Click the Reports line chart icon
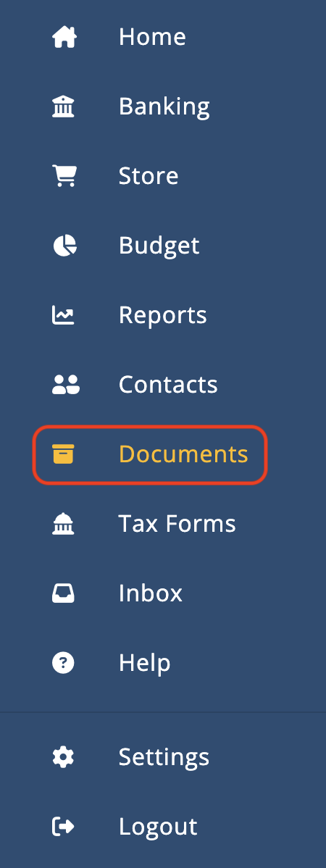 (63, 315)
